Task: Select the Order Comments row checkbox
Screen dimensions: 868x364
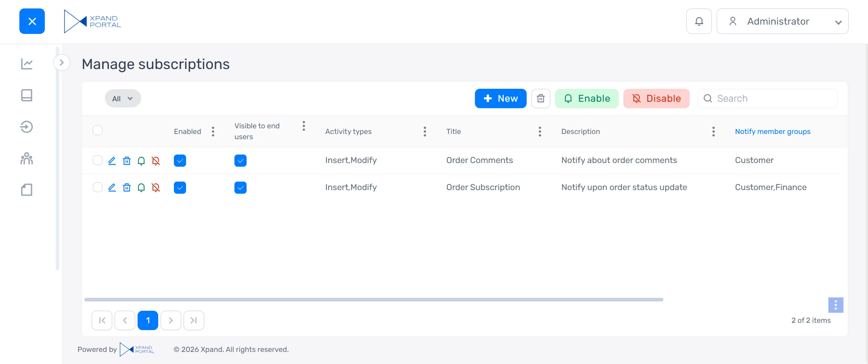Action: point(98,160)
